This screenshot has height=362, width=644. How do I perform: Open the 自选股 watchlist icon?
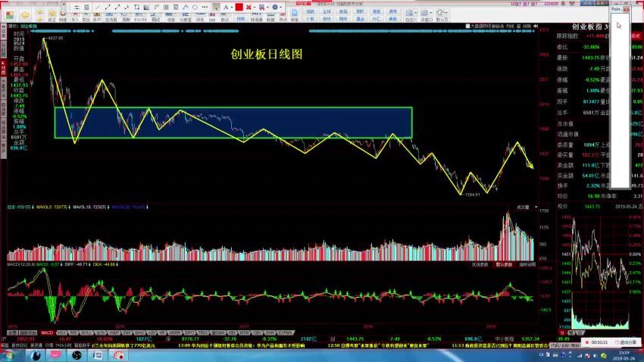(111, 17)
